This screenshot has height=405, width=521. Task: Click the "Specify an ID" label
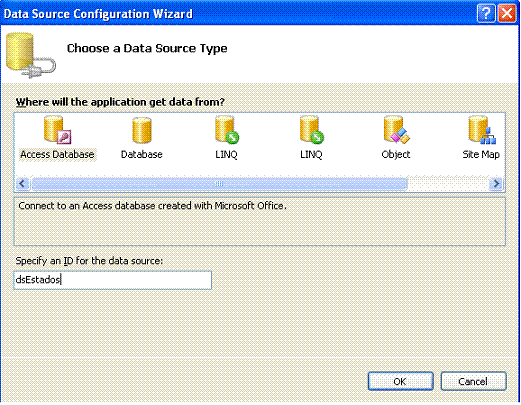(x=89, y=261)
